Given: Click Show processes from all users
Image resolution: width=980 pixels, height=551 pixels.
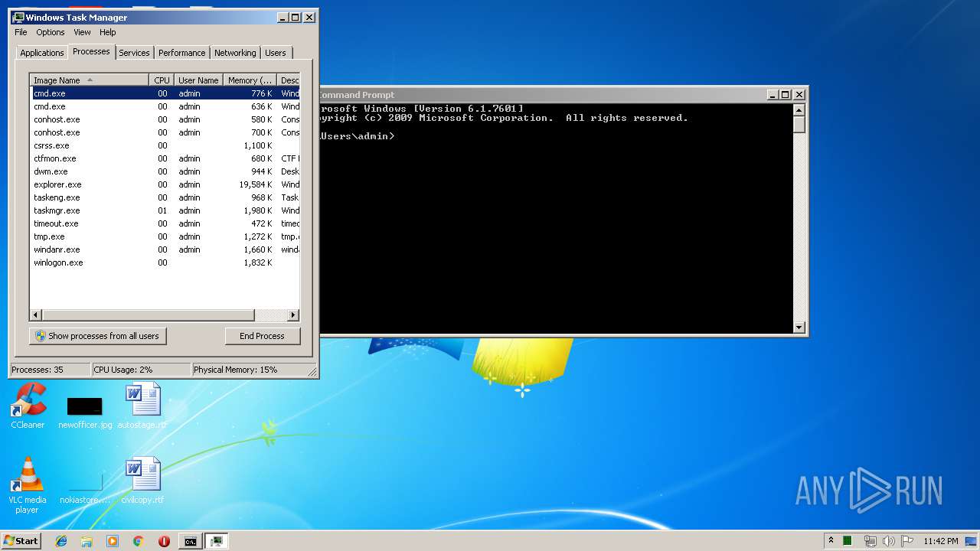Looking at the screenshot, I should [97, 336].
